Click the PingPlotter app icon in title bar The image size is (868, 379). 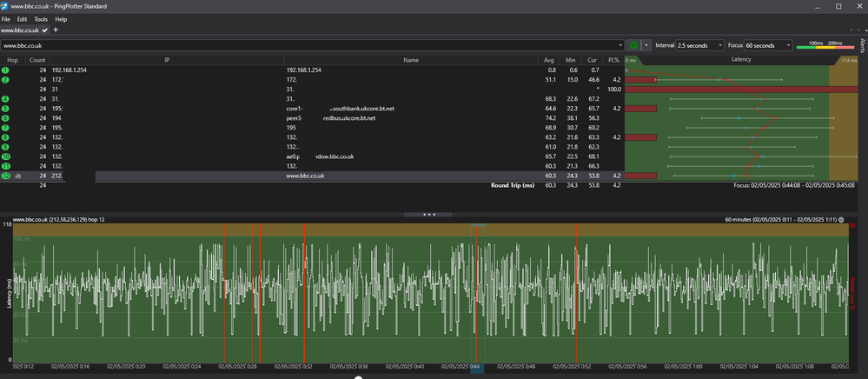pyautogui.click(x=5, y=6)
